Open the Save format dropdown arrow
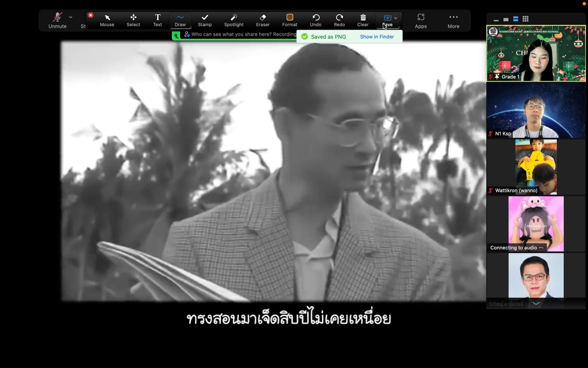 (396, 18)
